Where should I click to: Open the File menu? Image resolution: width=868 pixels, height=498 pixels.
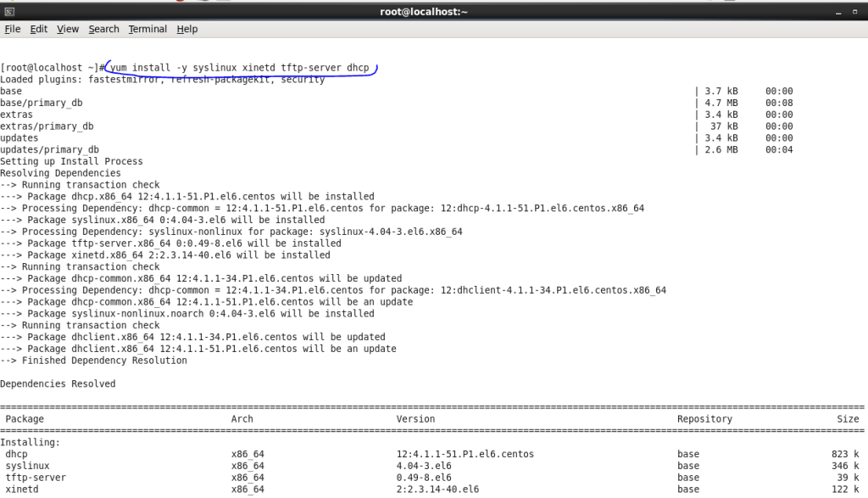(x=12, y=29)
